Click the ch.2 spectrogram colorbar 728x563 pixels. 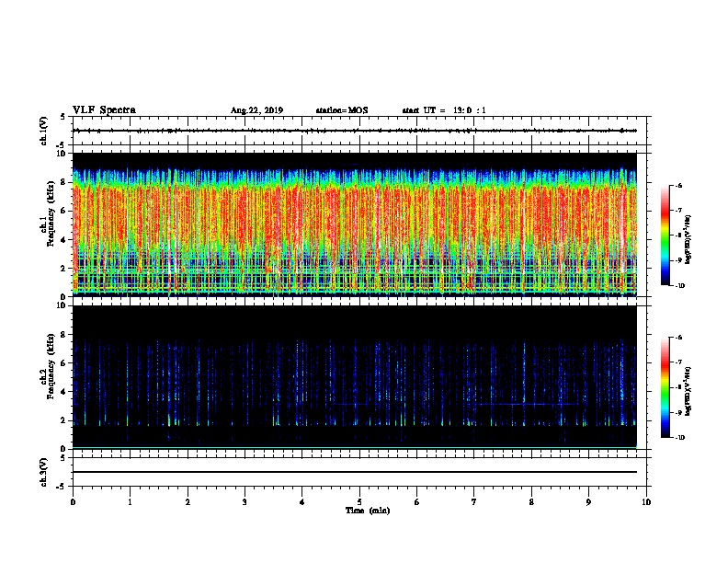pyautogui.click(x=665, y=387)
